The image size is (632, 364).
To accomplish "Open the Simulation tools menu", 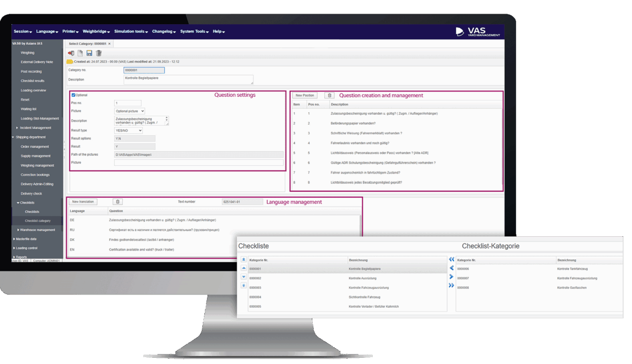I will click(x=131, y=32).
